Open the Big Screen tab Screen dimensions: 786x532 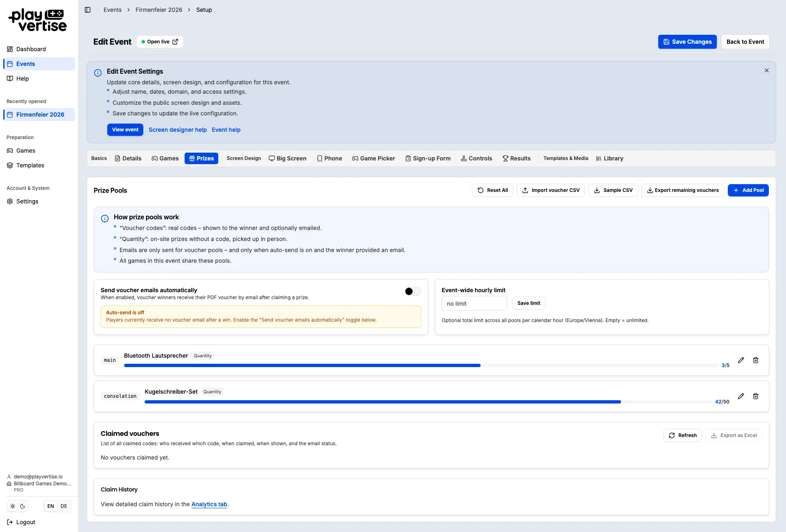click(x=287, y=158)
